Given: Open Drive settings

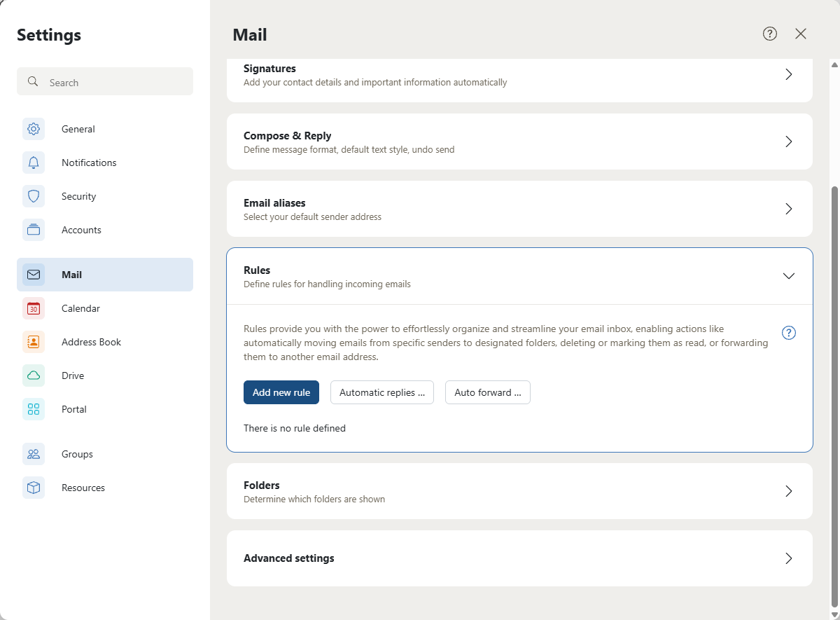Looking at the screenshot, I should pyautogui.click(x=105, y=376).
